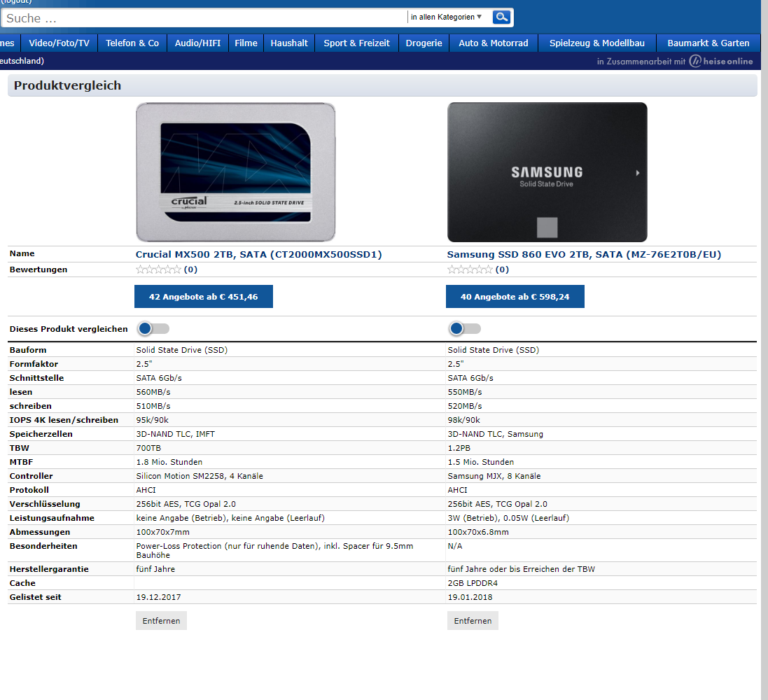Open the 'in allen Kategorien' dropdown

(x=446, y=17)
